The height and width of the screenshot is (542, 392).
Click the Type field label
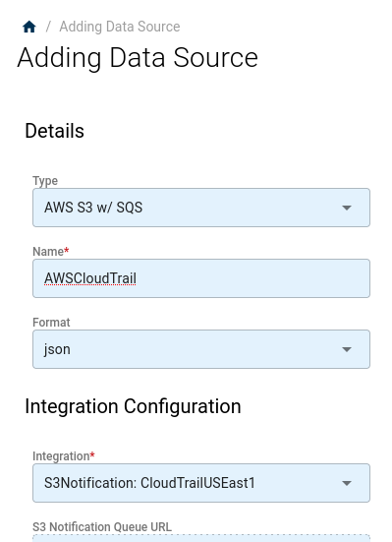click(45, 181)
